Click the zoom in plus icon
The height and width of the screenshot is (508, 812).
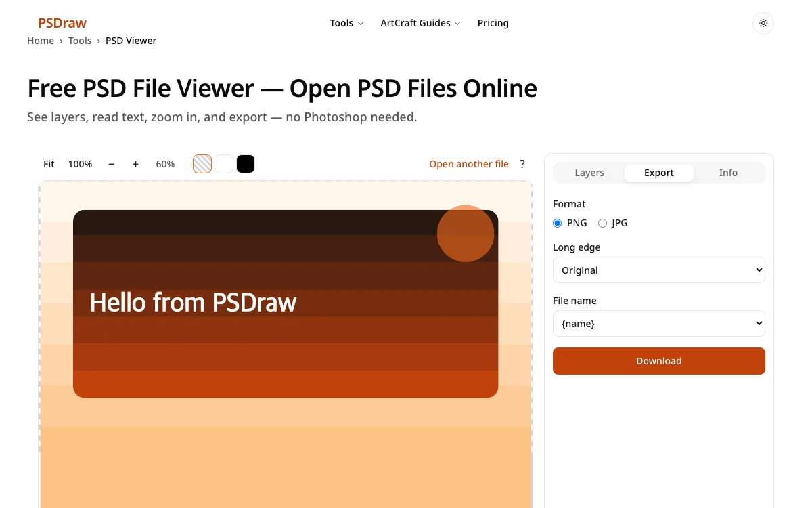pyautogui.click(x=135, y=164)
